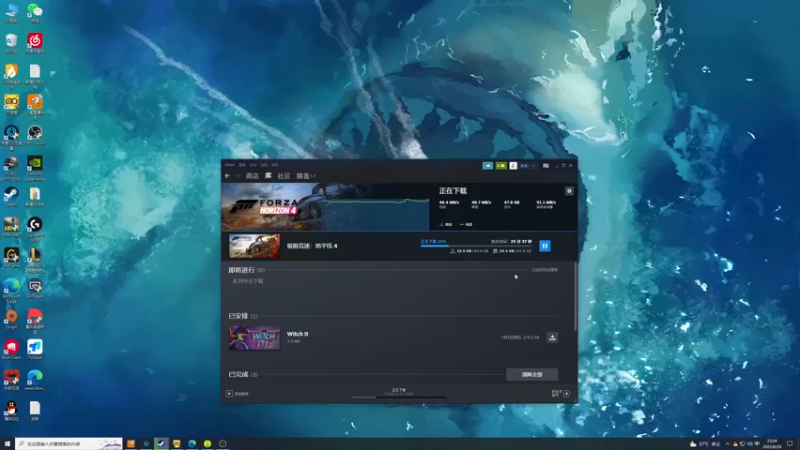
Task: Pause the Forza Horizon 4 download
Action: pyautogui.click(x=544, y=246)
